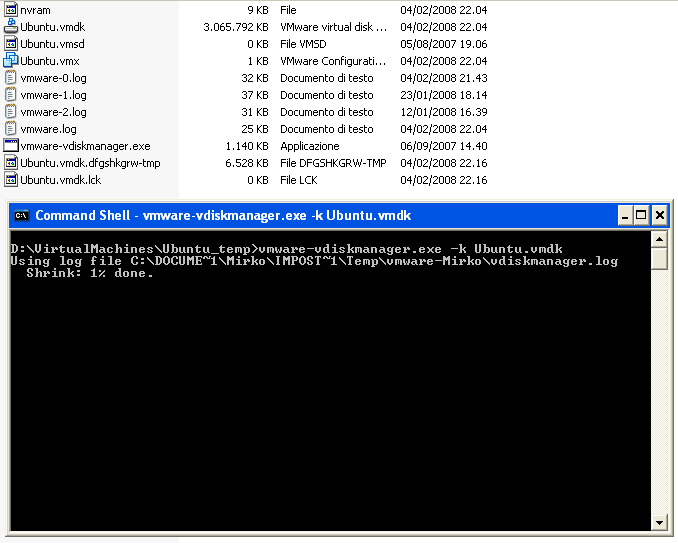Viewport: 678px width, 543px height.
Task: Select the file name Ubuntu.vmsd
Action: pos(52,44)
